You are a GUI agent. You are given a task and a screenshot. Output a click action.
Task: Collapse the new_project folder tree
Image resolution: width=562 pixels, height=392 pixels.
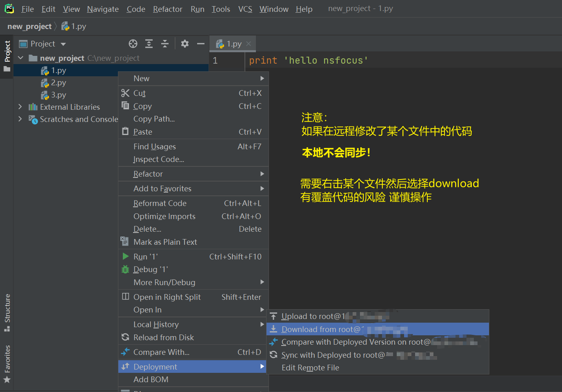[x=20, y=58]
